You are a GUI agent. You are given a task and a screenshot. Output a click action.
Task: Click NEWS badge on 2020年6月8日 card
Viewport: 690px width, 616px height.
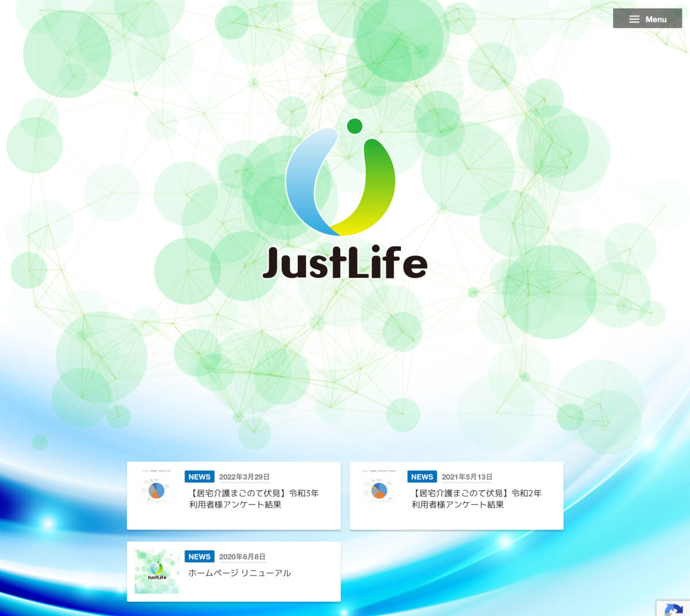pos(200,557)
